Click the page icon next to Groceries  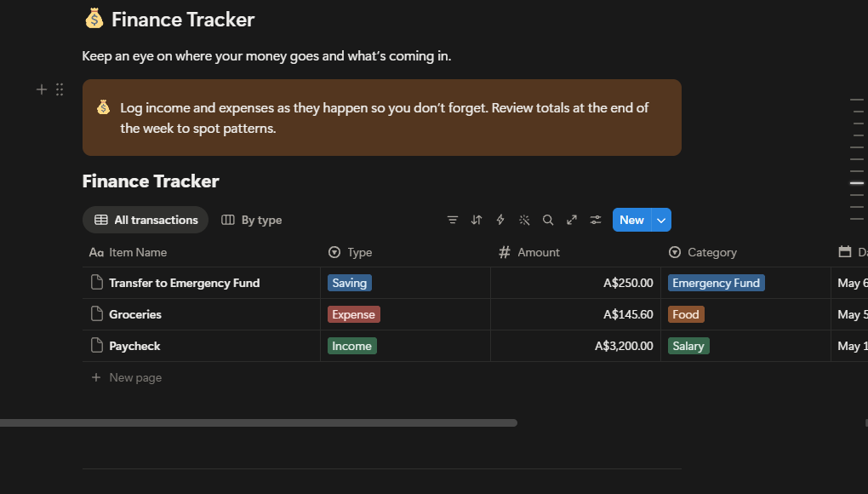pos(97,314)
